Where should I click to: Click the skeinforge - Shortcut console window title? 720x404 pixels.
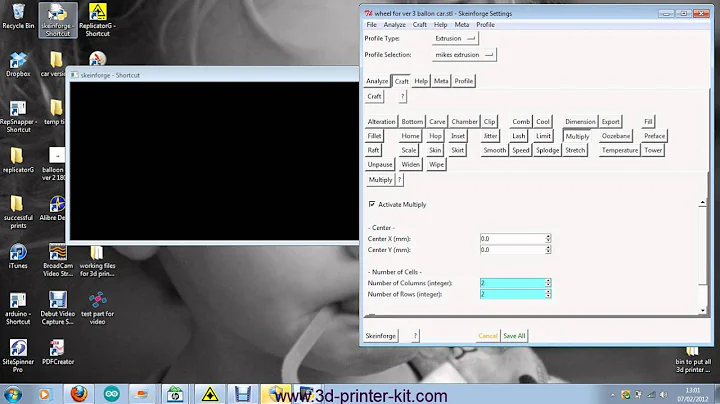(110, 75)
